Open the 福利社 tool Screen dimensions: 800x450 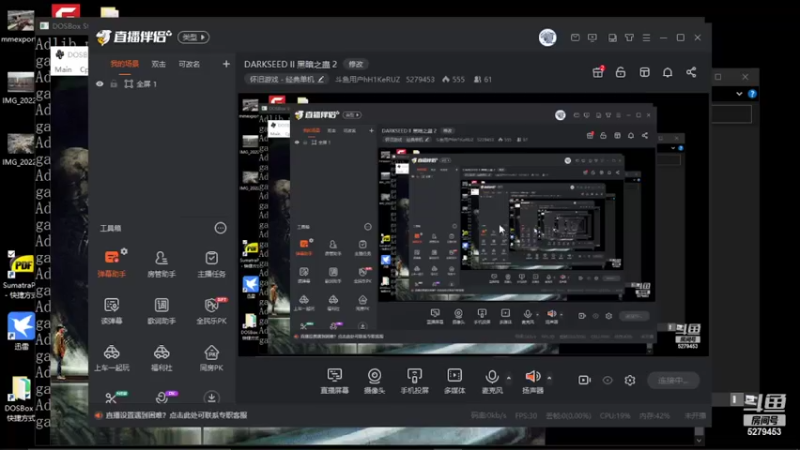(x=161, y=358)
